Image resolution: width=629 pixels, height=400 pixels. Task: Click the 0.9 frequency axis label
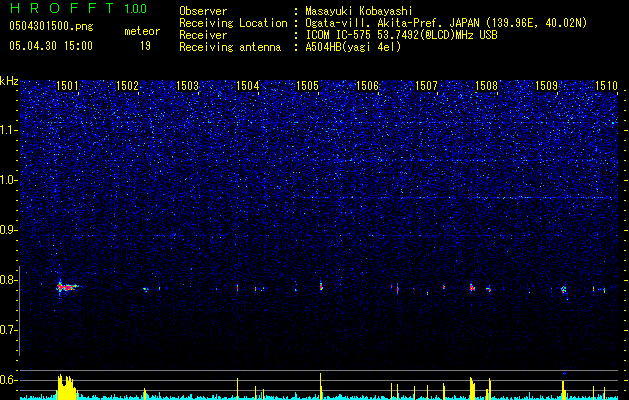(x=9, y=230)
